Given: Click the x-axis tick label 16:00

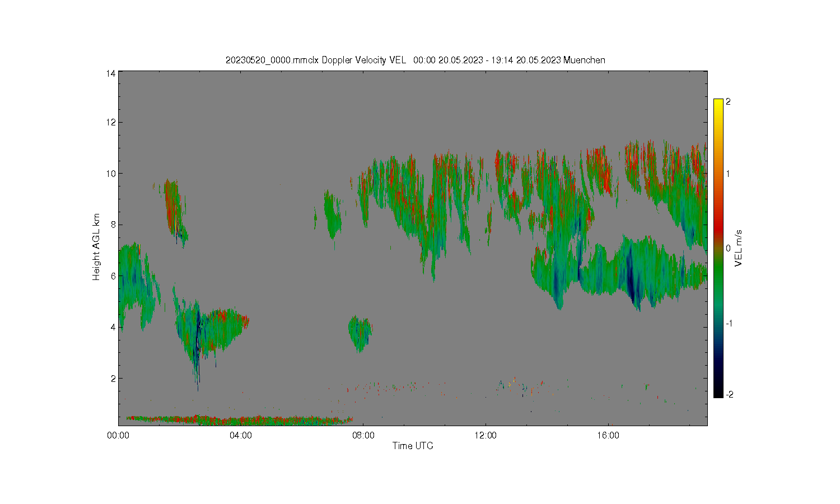Looking at the screenshot, I should [x=608, y=435].
